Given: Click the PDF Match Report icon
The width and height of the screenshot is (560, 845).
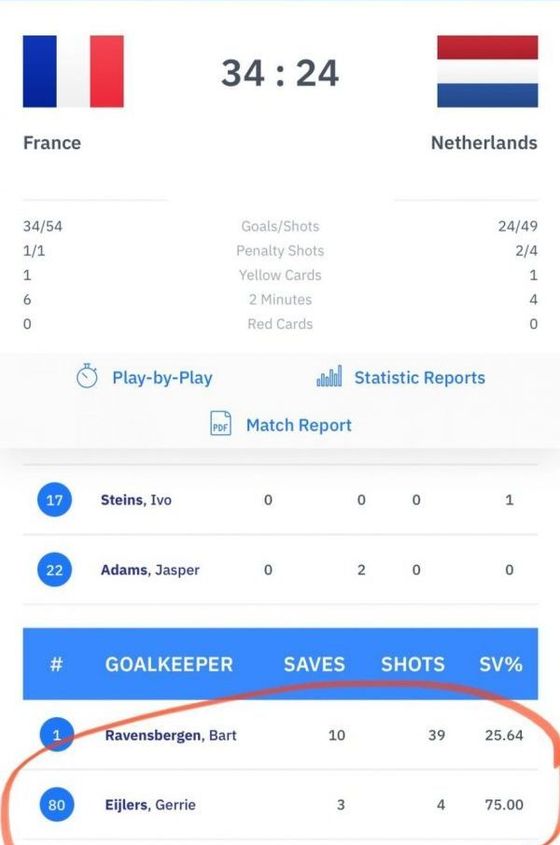Looking at the screenshot, I should pos(220,423).
